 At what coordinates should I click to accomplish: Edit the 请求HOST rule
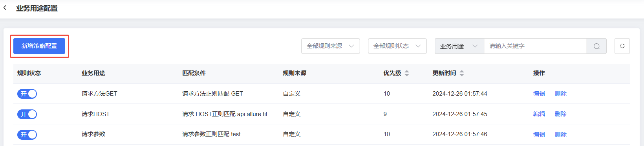click(x=539, y=114)
